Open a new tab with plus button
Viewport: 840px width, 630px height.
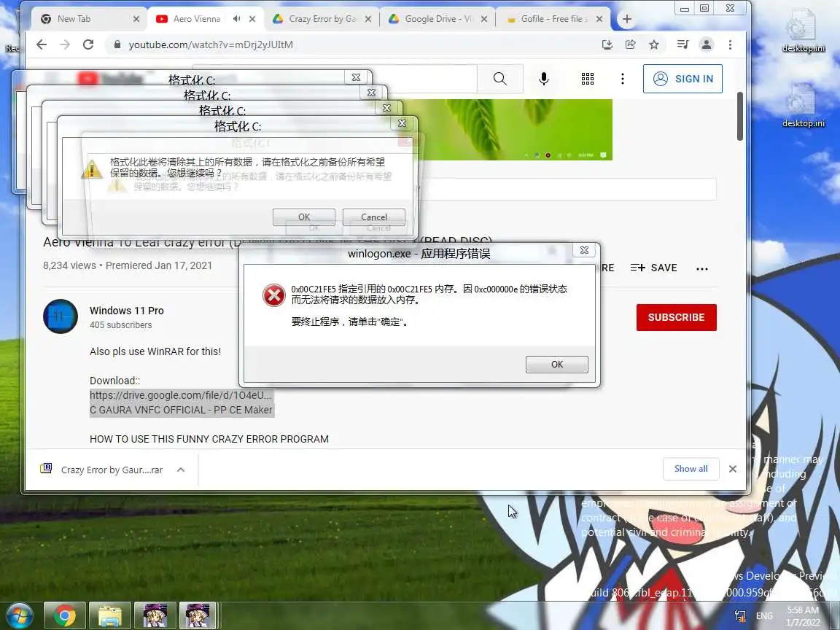[627, 19]
